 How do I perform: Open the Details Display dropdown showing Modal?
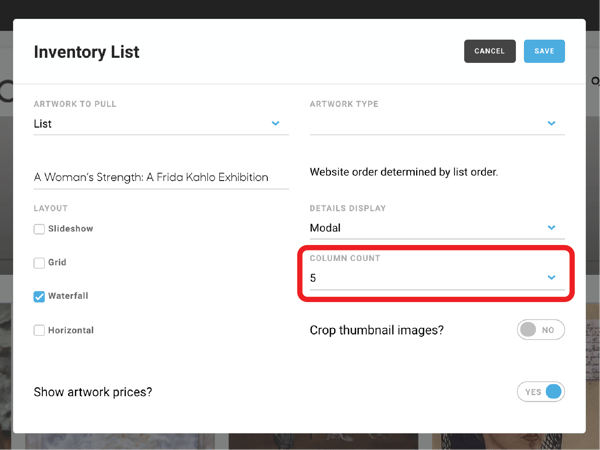point(437,228)
